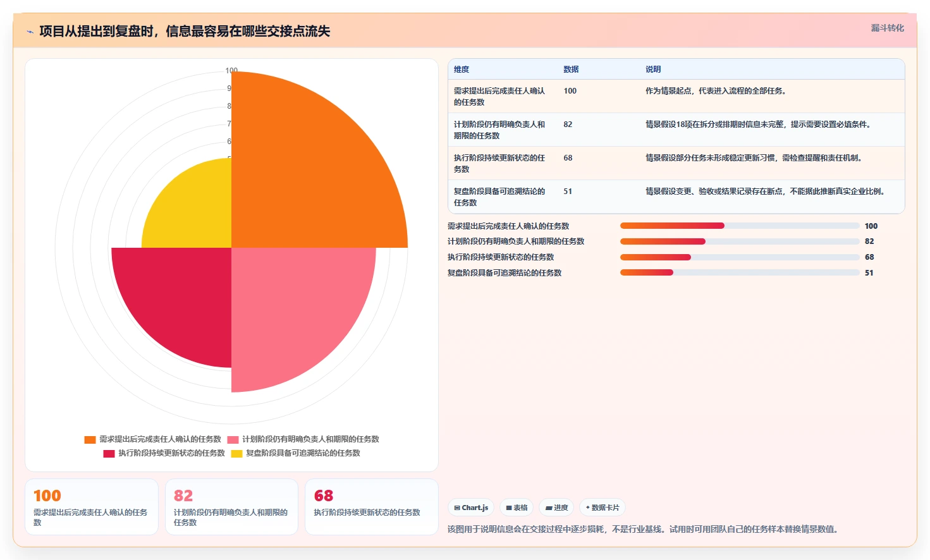Click the 数据卡片 tag
The height and width of the screenshot is (560, 930).
(603, 508)
